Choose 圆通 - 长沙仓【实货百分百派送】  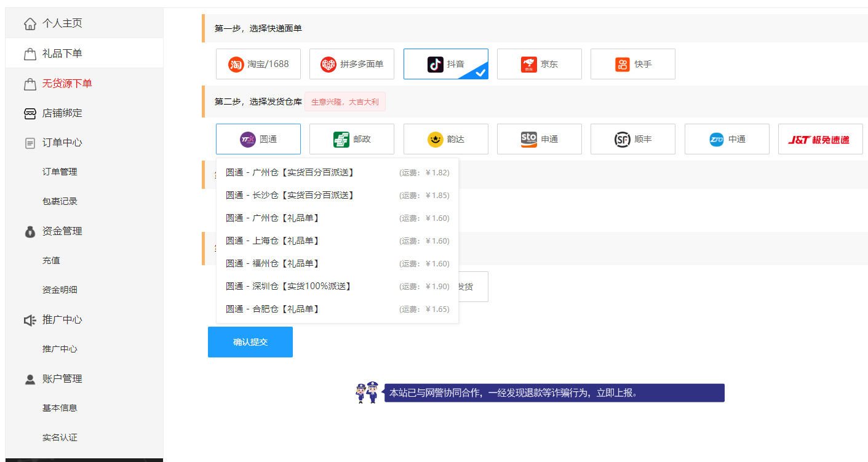point(337,195)
